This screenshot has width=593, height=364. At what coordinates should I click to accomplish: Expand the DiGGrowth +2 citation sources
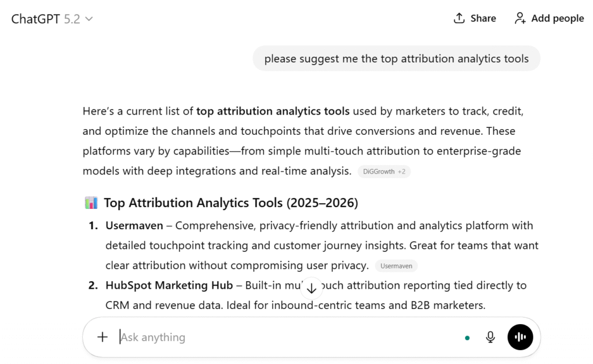384,171
